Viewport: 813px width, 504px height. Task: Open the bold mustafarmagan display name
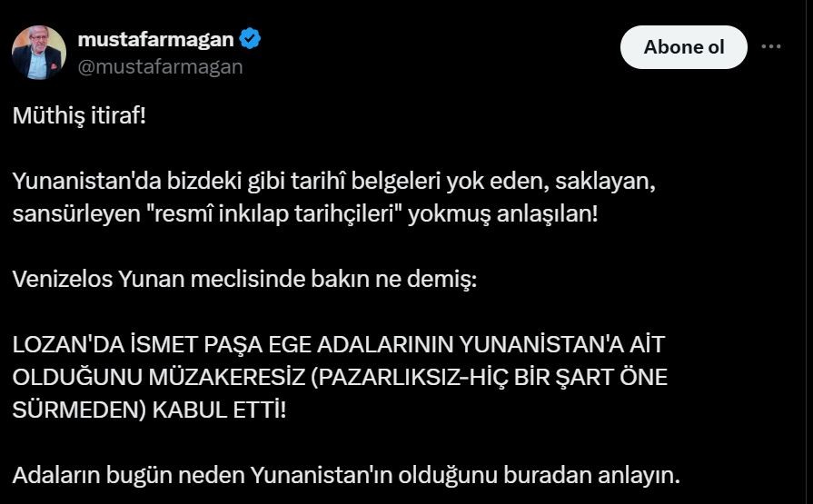coord(155,39)
